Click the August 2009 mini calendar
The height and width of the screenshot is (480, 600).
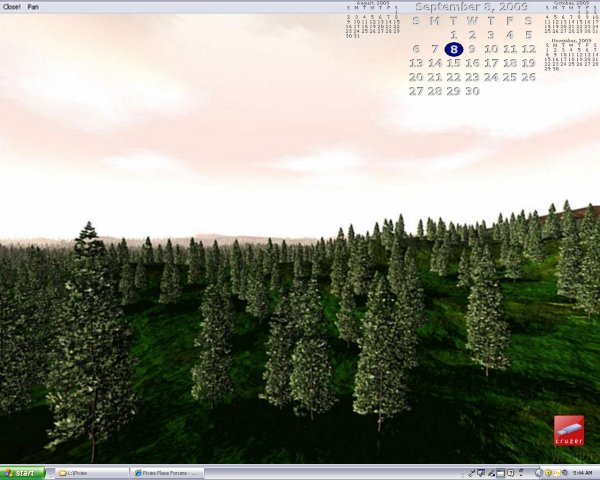coord(375,21)
